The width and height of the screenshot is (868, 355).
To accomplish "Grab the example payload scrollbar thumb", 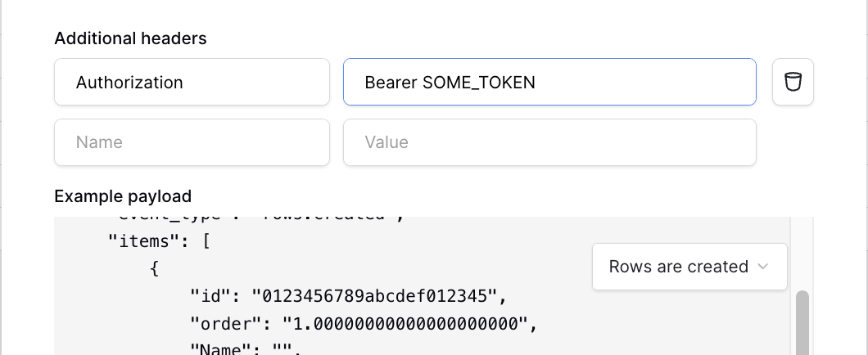I will 802,323.
